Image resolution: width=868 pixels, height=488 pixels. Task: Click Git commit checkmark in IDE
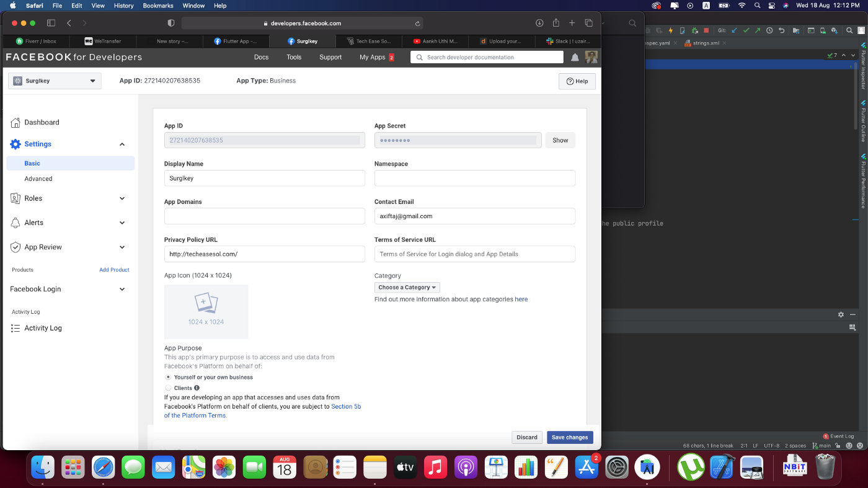746,30
